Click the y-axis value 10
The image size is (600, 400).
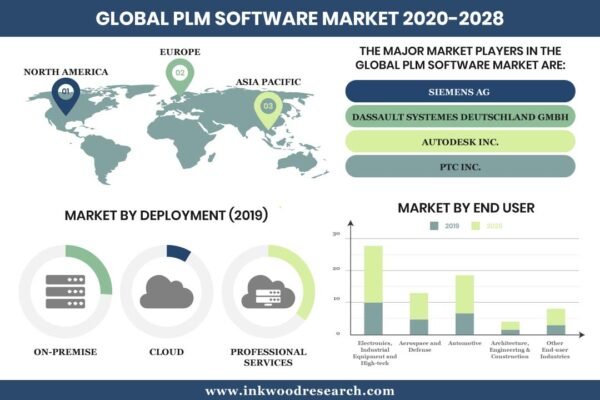(336, 299)
